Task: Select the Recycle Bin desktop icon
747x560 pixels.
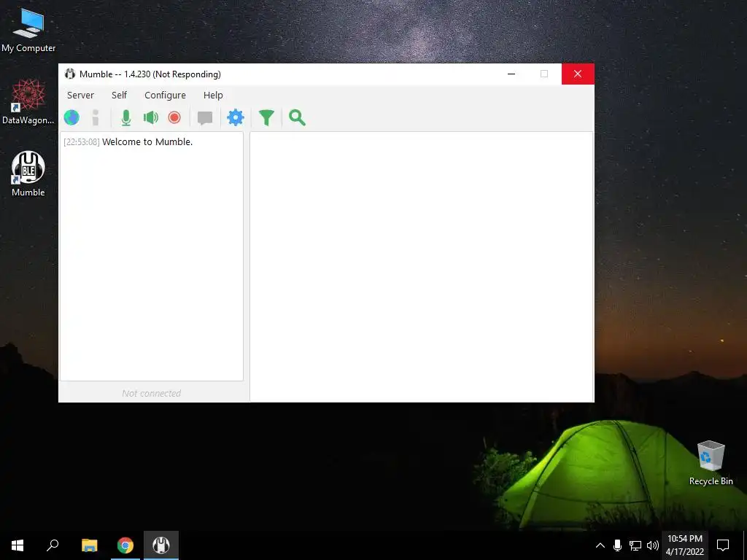Action: pos(711,463)
